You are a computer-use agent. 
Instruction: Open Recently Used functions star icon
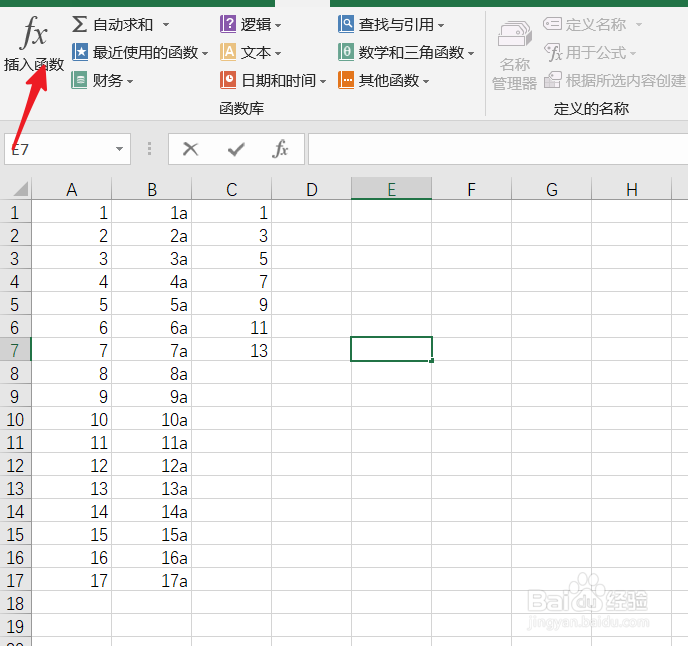point(80,52)
